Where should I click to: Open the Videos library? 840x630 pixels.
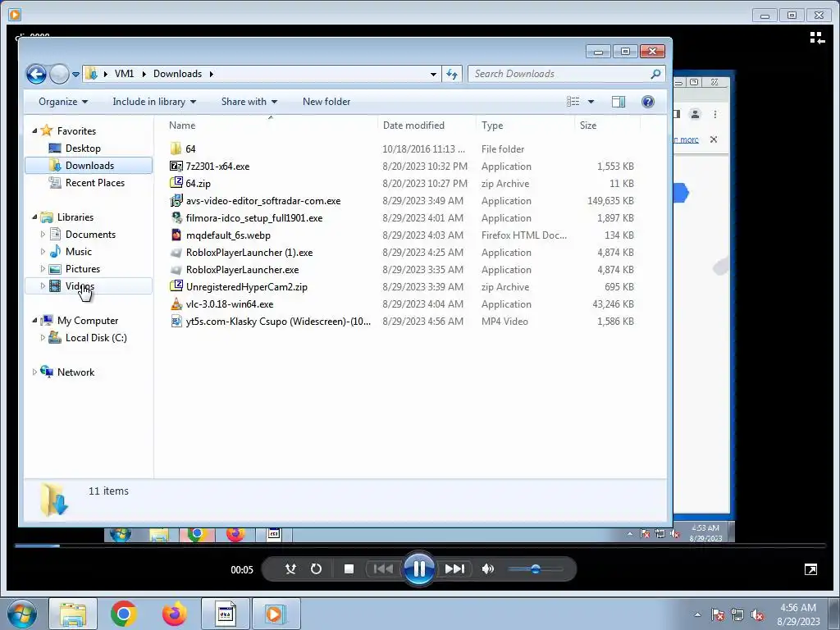(80, 286)
